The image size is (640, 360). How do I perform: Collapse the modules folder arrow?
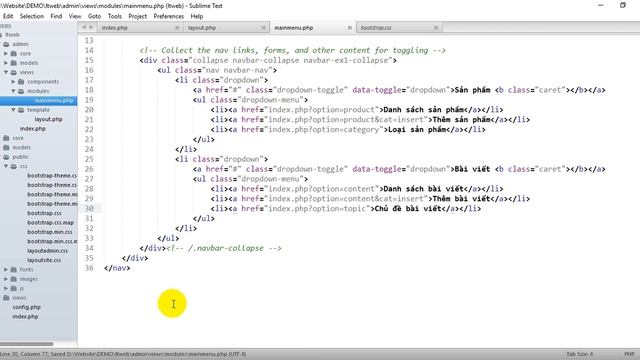tap(13, 91)
